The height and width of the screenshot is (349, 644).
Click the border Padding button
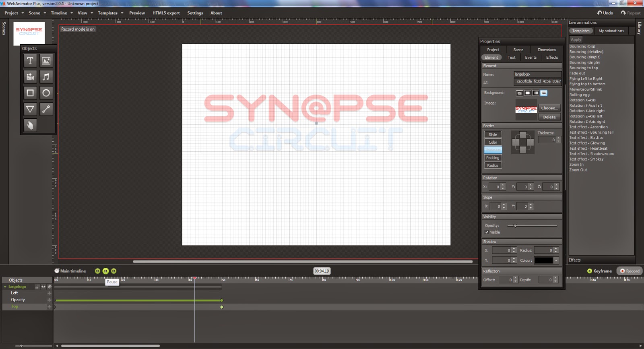(493, 158)
